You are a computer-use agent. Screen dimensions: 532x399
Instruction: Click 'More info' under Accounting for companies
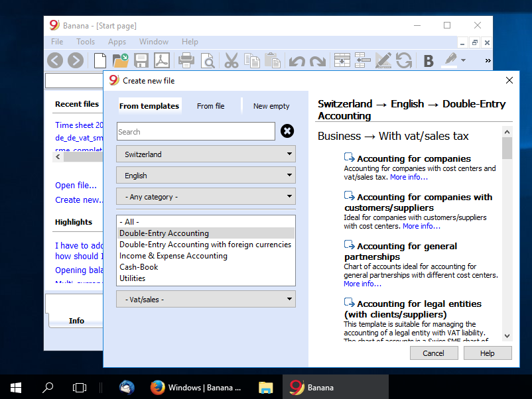pyautogui.click(x=409, y=177)
